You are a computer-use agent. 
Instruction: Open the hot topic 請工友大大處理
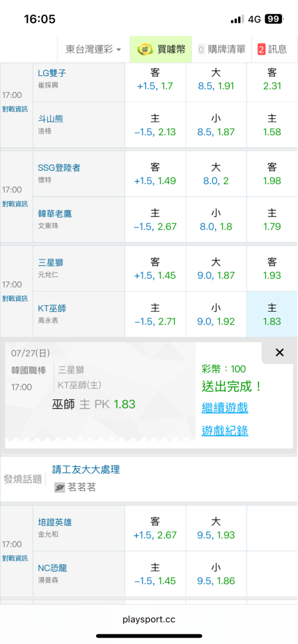pos(86,469)
